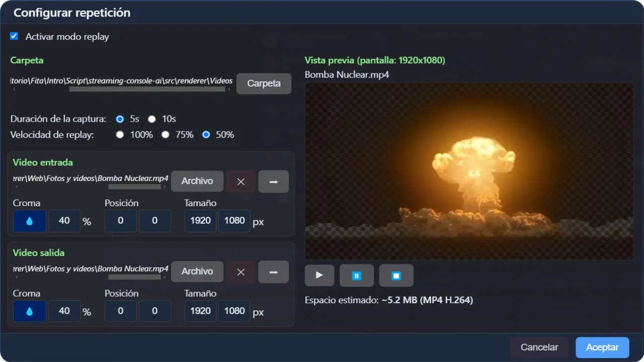Clear the Video salida file with the X

[x=240, y=271]
